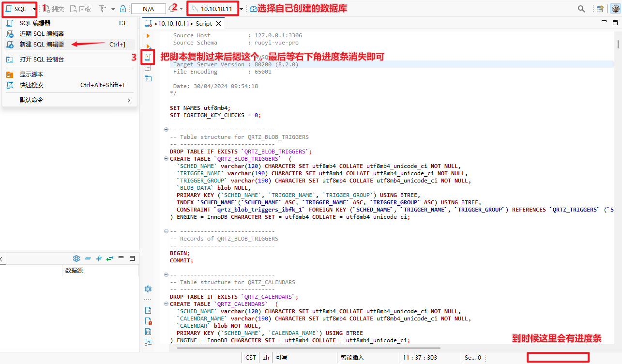Collapse the QRTZ_CALENDARS CREATE TABLE fold marker

click(x=167, y=304)
